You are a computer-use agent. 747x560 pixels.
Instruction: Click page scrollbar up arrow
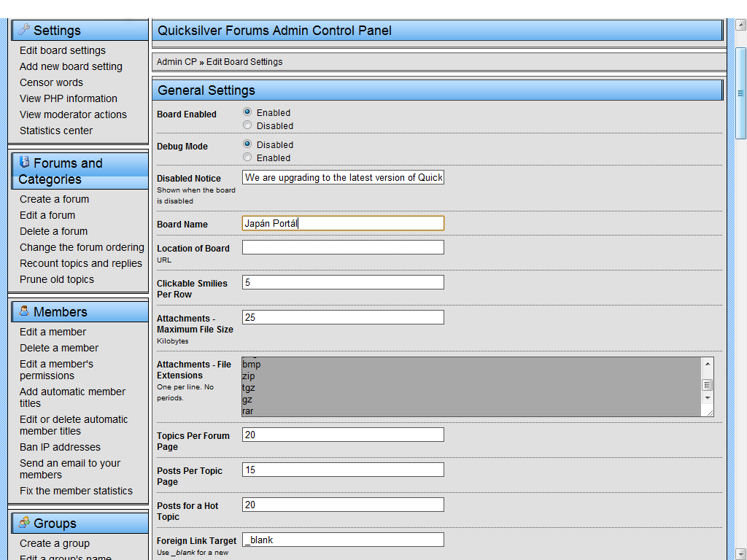coord(741,25)
